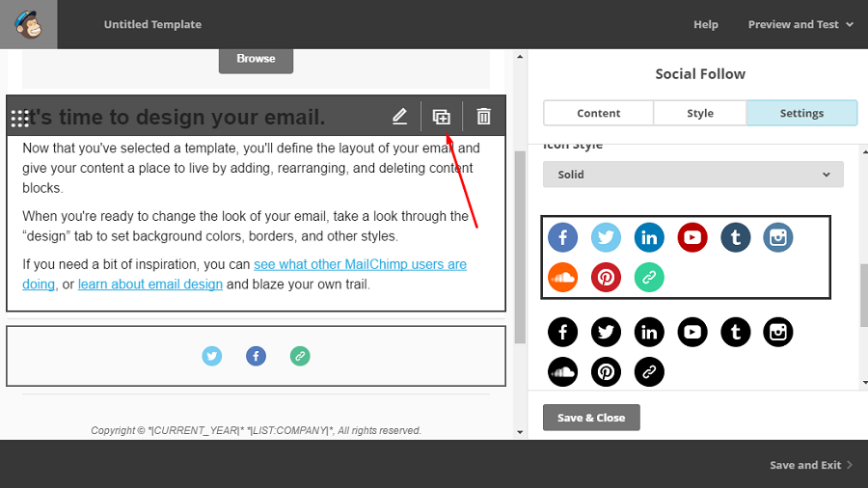This screenshot has height=488, width=868.
Task: Click Save & Close button
Action: point(591,418)
